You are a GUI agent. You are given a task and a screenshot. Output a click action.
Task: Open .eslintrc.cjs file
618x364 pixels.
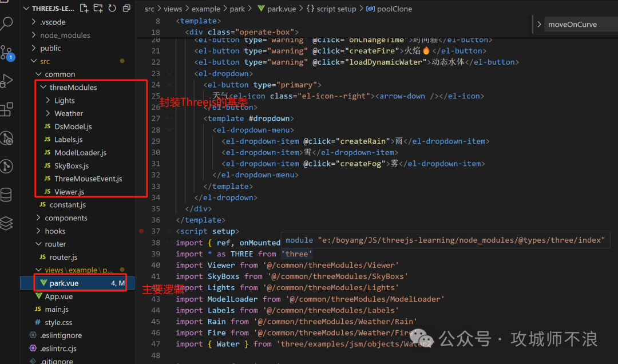pos(58,349)
